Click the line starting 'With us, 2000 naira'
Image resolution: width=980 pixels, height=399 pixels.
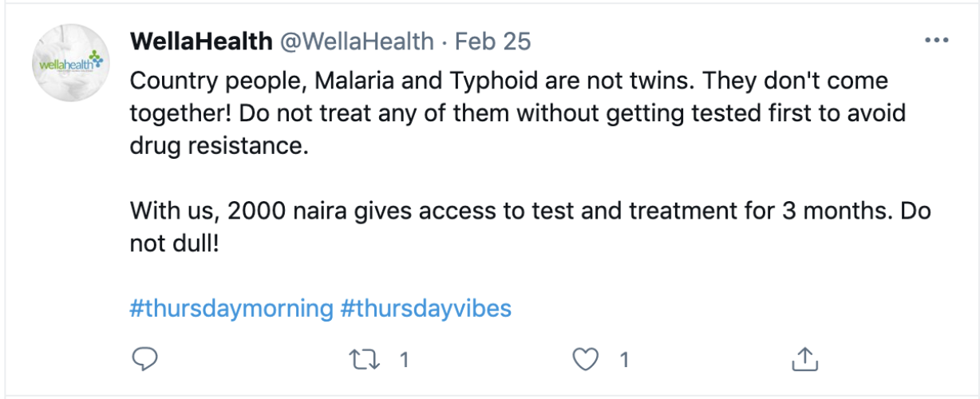(x=530, y=213)
